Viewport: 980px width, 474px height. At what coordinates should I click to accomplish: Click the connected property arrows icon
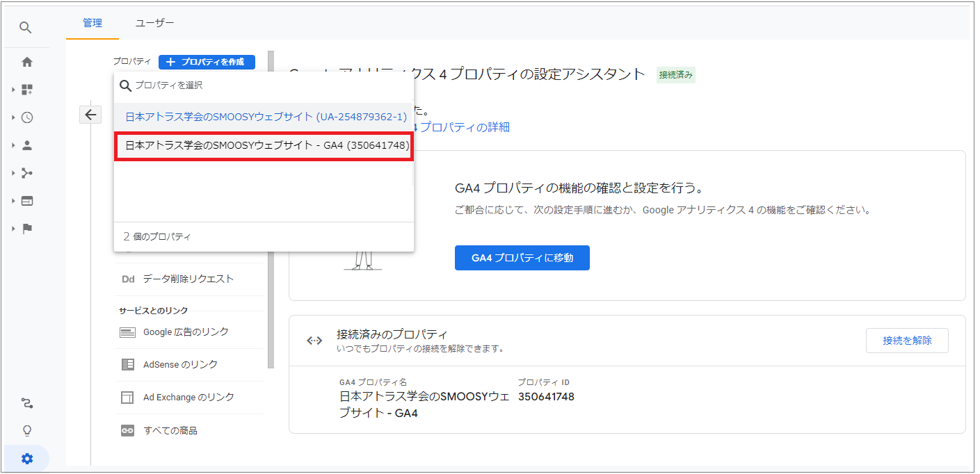coord(314,341)
